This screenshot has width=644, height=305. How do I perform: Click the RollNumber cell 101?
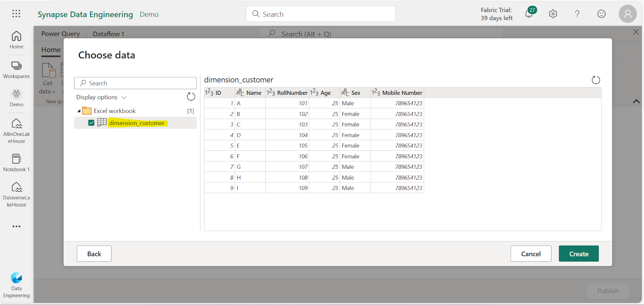[287, 103]
